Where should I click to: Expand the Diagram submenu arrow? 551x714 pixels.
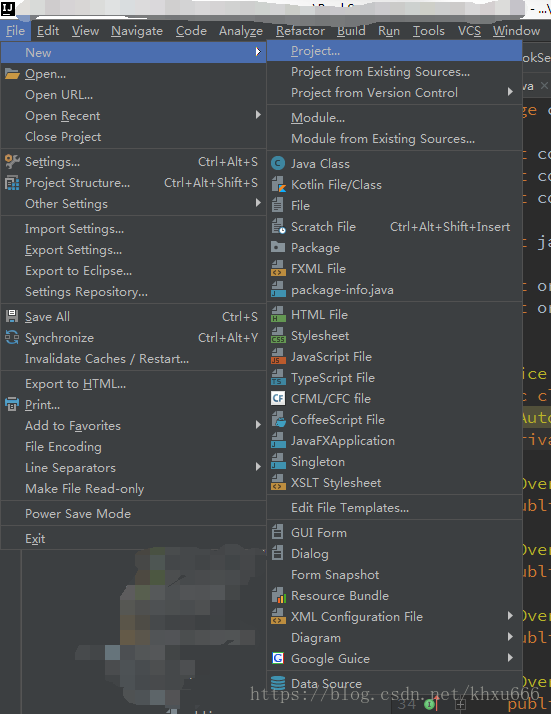point(510,637)
